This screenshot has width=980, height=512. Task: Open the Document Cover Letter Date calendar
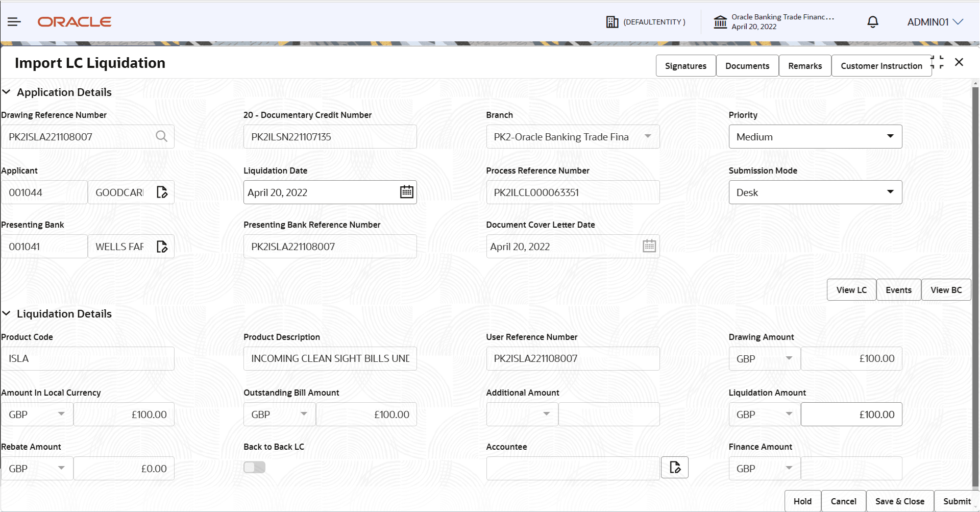648,246
